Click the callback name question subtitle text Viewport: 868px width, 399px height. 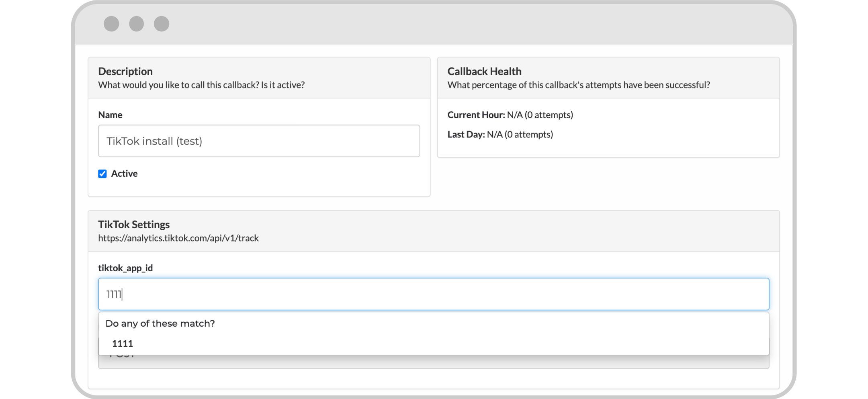pos(201,85)
